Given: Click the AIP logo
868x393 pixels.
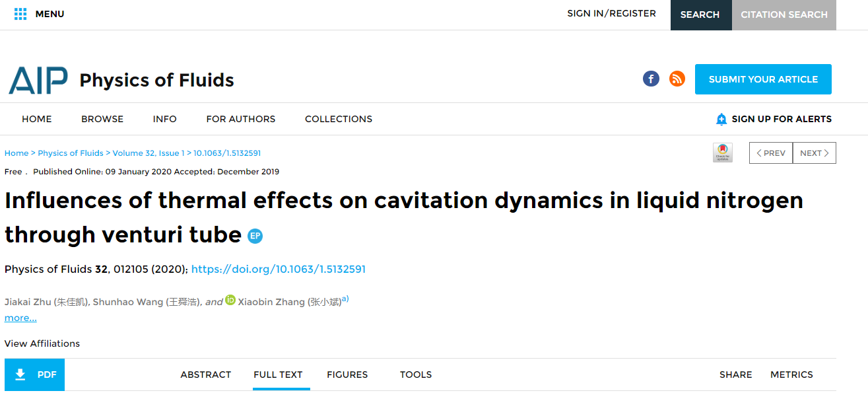Looking at the screenshot, I should pyautogui.click(x=38, y=80).
